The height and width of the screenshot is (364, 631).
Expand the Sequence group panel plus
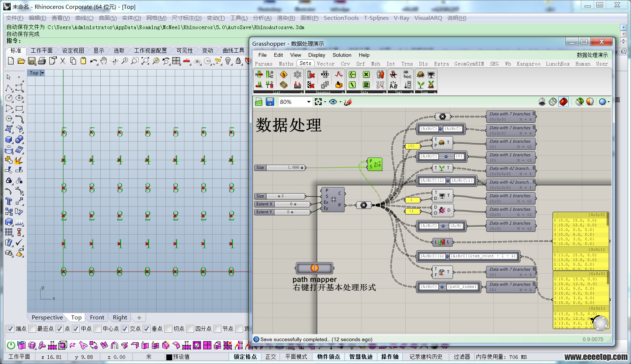point(343,92)
